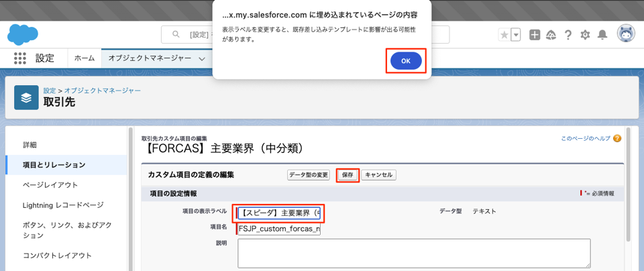The image size is (644, 271).
Task: Click the favorites star icon
Action: pos(504,35)
